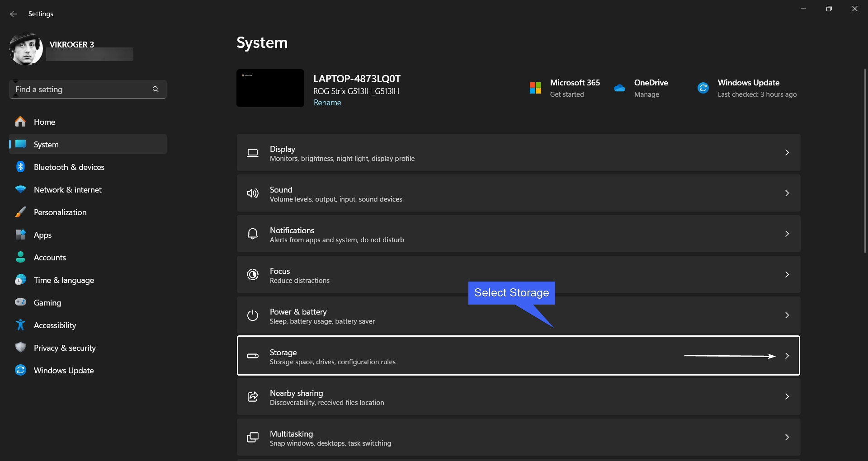
Task: Open Personalization settings
Action: [88, 212]
